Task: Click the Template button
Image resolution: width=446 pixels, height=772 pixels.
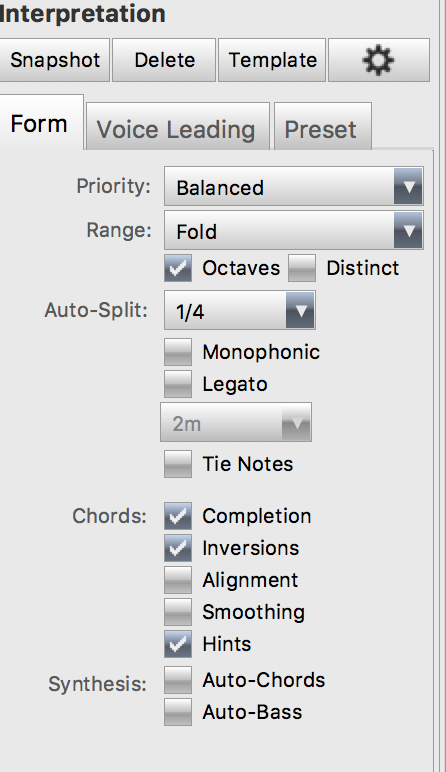Action: click(272, 60)
